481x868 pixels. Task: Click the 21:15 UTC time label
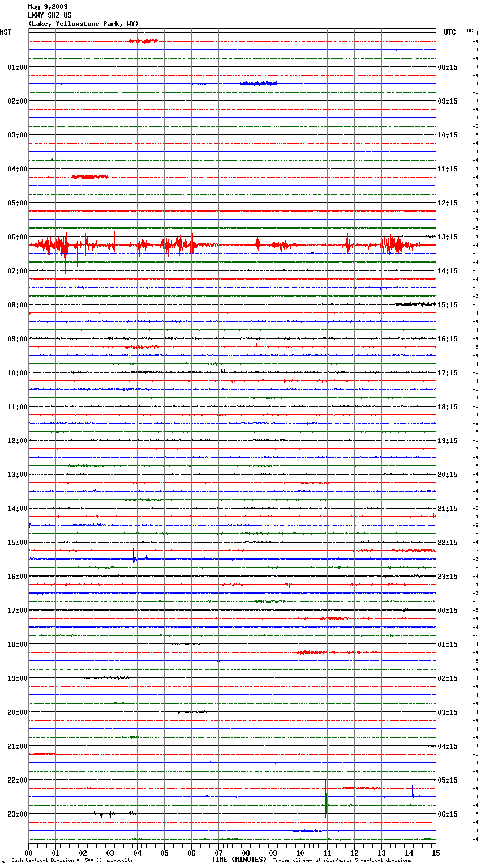click(x=448, y=509)
